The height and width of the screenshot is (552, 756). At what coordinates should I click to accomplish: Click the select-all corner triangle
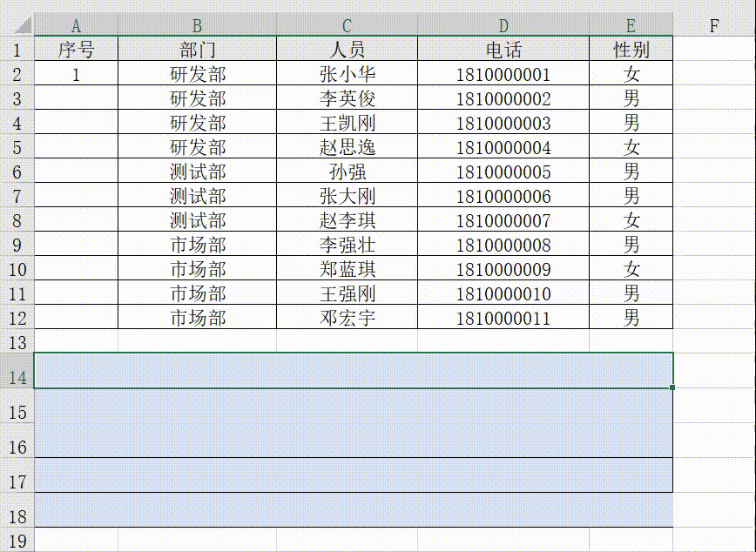click(x=23, y=25)
